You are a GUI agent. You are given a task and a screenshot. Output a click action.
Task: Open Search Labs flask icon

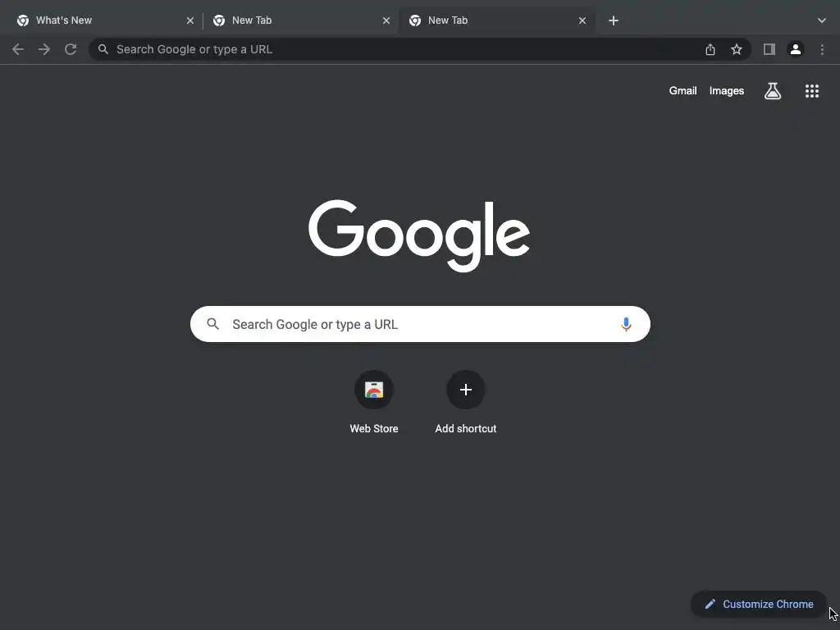pyautogui.click(x=772, y=91)
